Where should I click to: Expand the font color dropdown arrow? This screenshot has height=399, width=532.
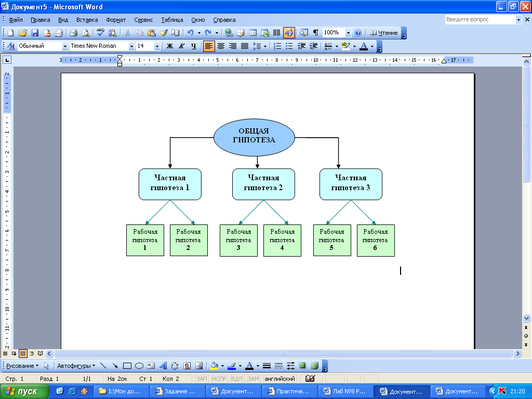click(372, 46)
